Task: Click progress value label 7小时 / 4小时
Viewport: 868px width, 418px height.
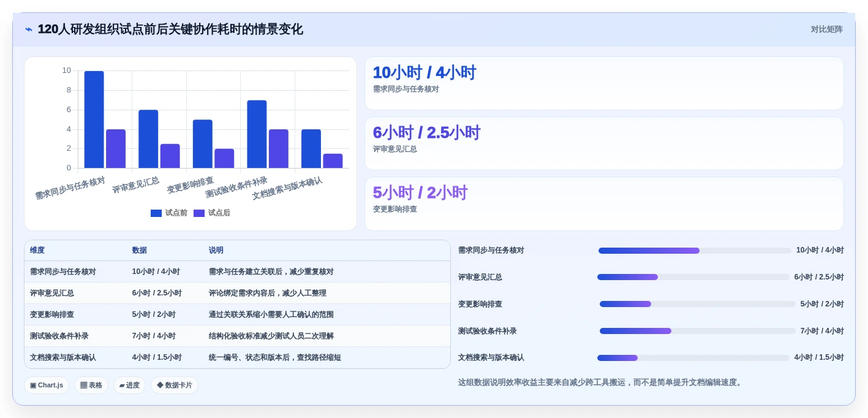Action: coord(822,331)
